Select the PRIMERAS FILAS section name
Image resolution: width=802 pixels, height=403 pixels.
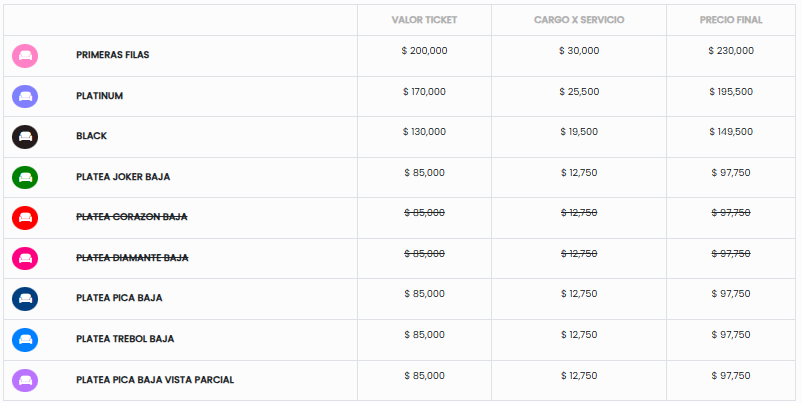coord(113,55)
